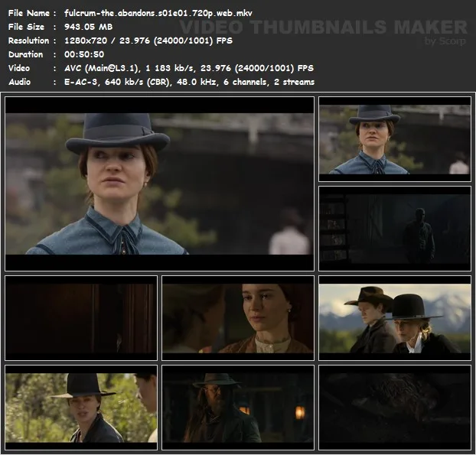Click the resolution value 1280x720
476x455 pixels.
[86, 41]
